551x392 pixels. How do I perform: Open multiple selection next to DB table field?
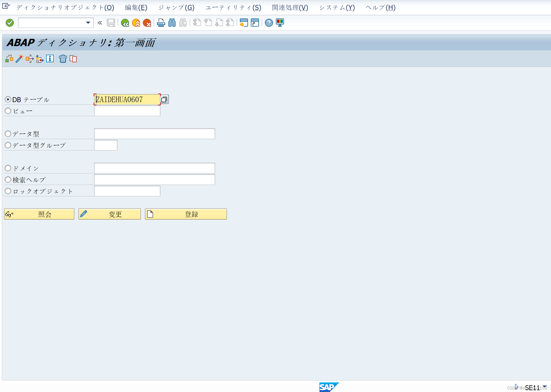point(165,99)
